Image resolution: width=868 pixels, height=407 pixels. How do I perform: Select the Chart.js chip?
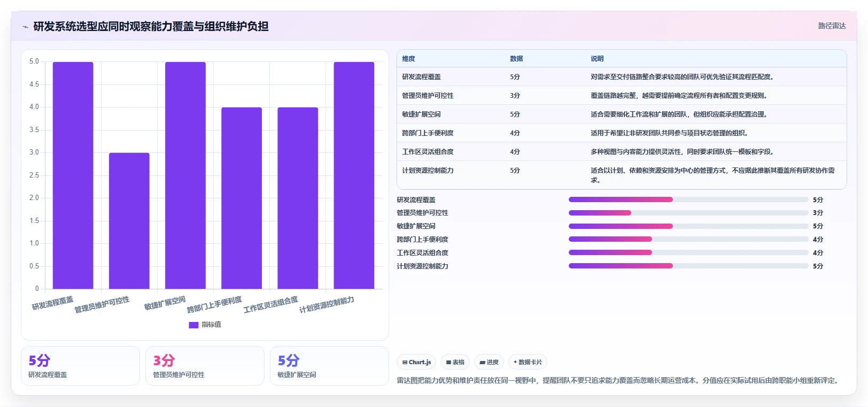tap(416, 362)
